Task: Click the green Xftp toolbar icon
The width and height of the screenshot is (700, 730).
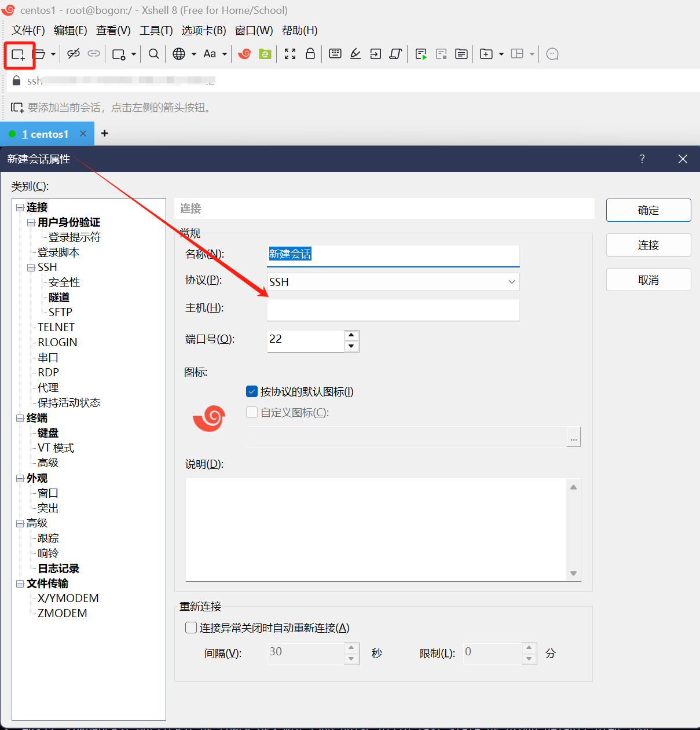Action: (265, 54)
